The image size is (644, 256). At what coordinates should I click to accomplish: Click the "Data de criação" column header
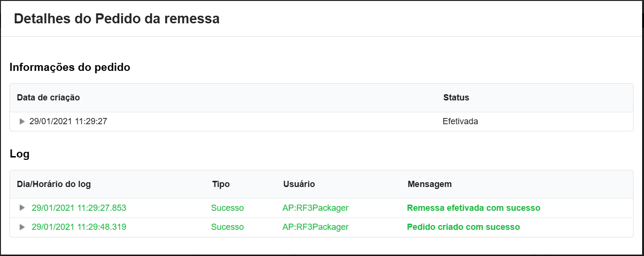tap(48, 98)
